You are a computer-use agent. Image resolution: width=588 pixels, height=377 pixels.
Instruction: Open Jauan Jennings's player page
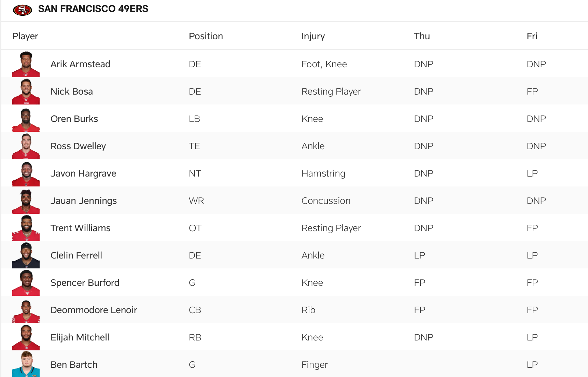(x=83, y=200)
